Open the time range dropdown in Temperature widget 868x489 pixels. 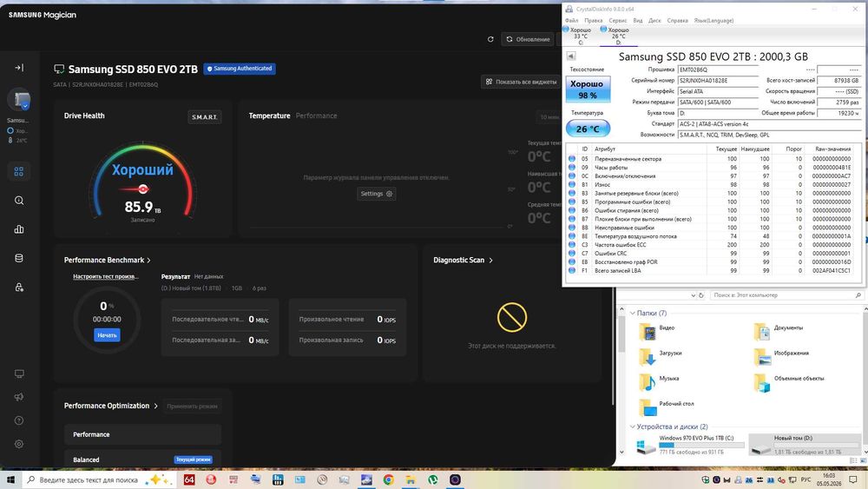548,117
